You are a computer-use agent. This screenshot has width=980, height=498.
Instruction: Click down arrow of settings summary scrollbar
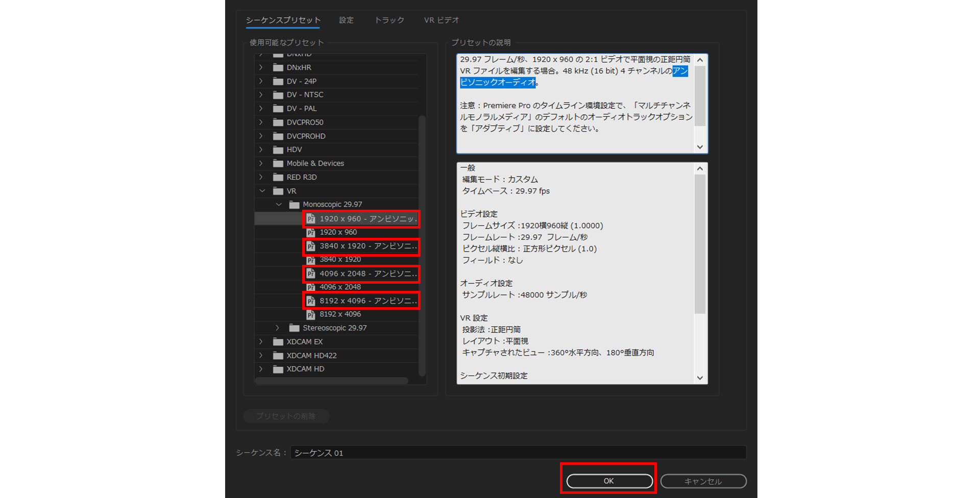[x=700, y=378]
